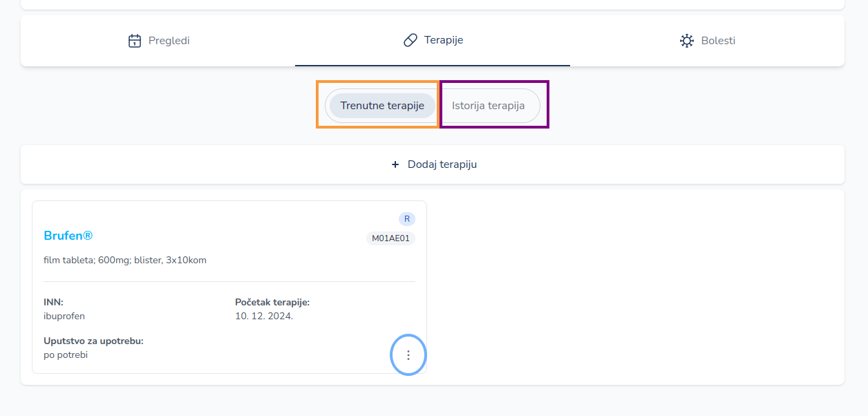The width and height of the screenshot is (868, 416).
Task: Click the M01AE01 code badge
Action: pos(390,238)
